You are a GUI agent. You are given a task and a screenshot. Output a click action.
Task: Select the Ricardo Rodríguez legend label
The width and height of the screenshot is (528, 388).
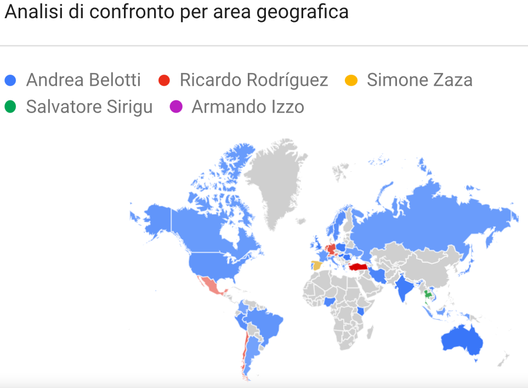(254, 80)
